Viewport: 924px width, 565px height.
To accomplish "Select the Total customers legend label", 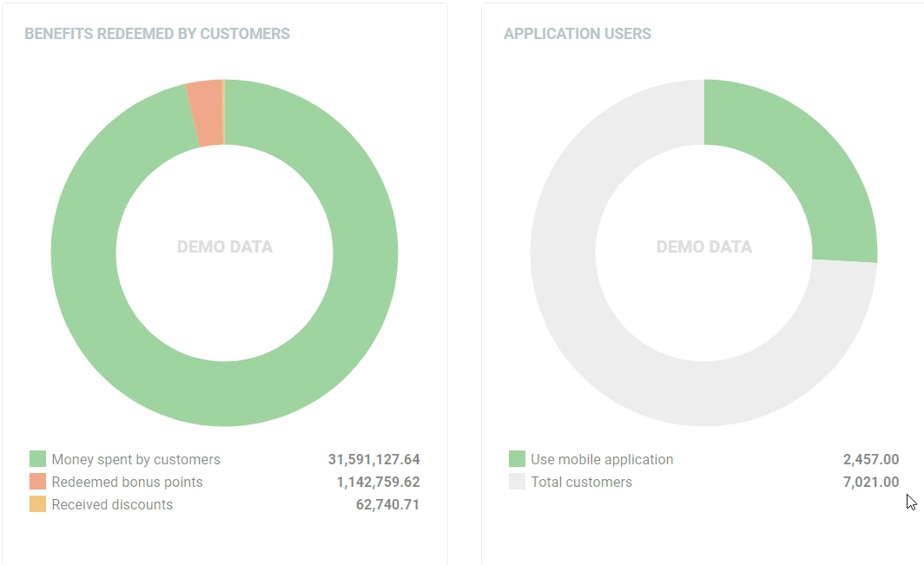I will coord(581,482).
